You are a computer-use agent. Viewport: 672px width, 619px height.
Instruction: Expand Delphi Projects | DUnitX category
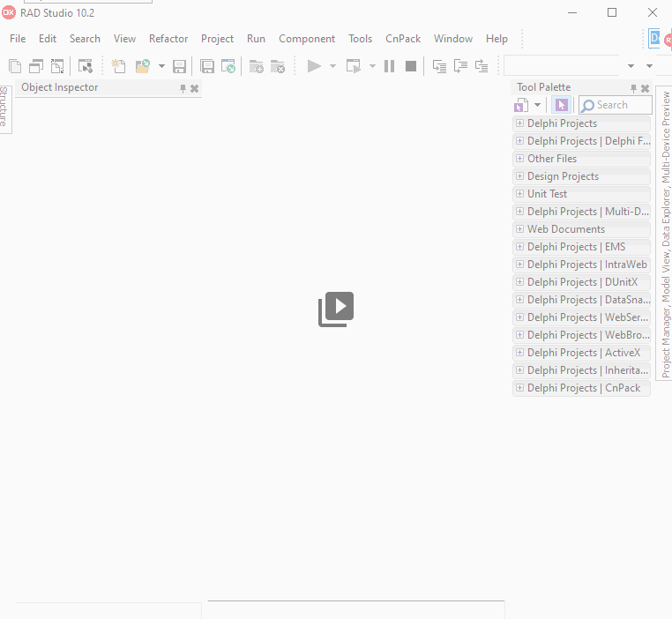pyautogui.click(x=519, y=282)
